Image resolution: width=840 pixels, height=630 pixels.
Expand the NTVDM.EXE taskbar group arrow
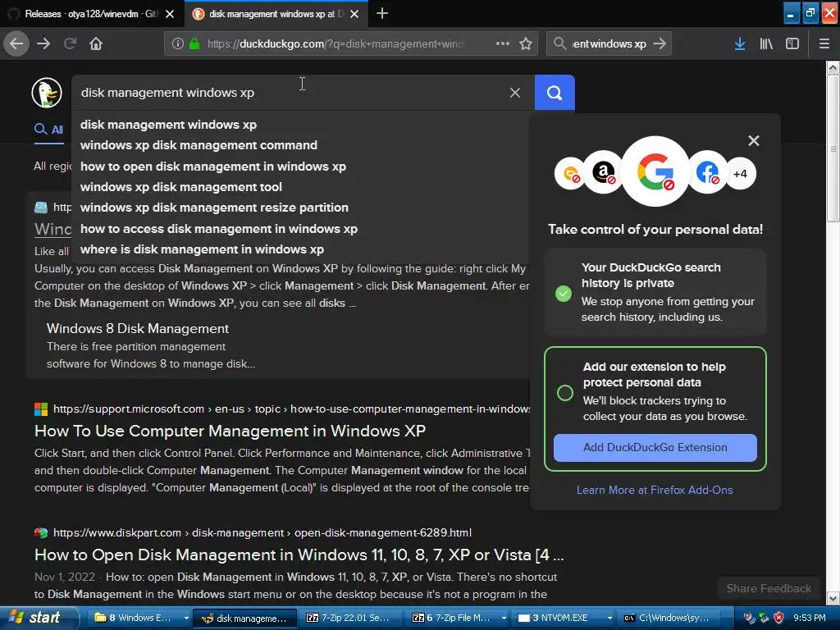(609, 618)
